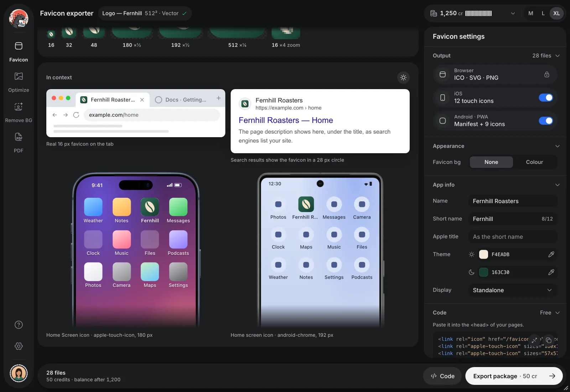Image resolution: width=570 pixels, height=392 pixels.
Task: Toggle Android PWA manifest icons off
Action: point(545,120)
